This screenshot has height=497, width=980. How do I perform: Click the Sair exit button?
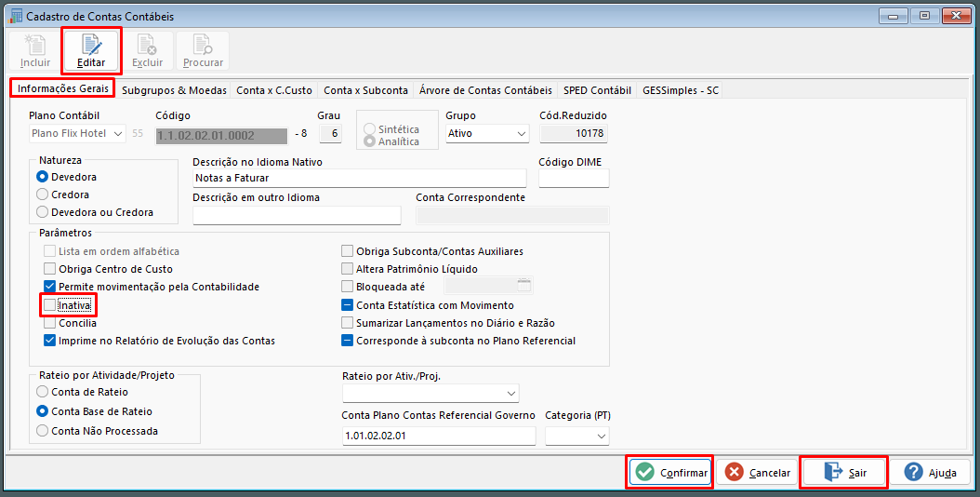coord(844,473)
